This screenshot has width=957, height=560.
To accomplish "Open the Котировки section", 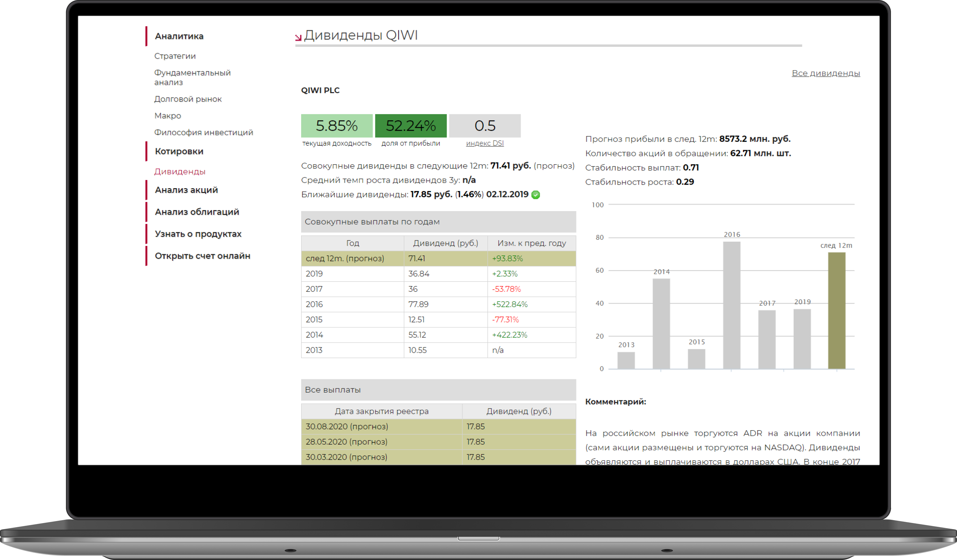I will (179, 151).
